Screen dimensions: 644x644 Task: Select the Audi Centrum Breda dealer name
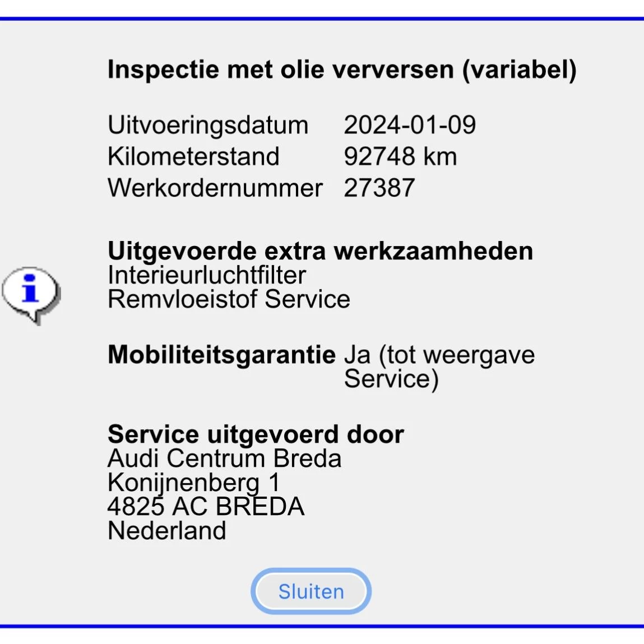[224, 458]
